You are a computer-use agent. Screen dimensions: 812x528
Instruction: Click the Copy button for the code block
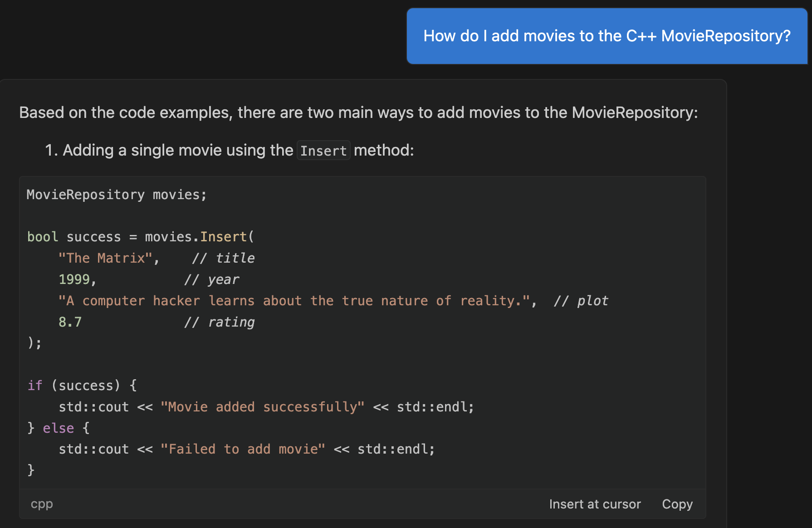pyautogui.click(x=677, y=504)
